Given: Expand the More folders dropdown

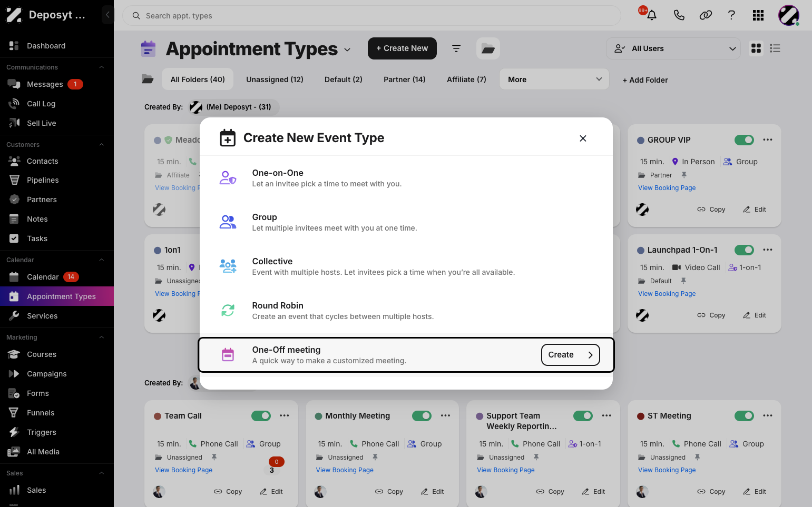Looking at the screenshot, I should [x=554, y=79].
